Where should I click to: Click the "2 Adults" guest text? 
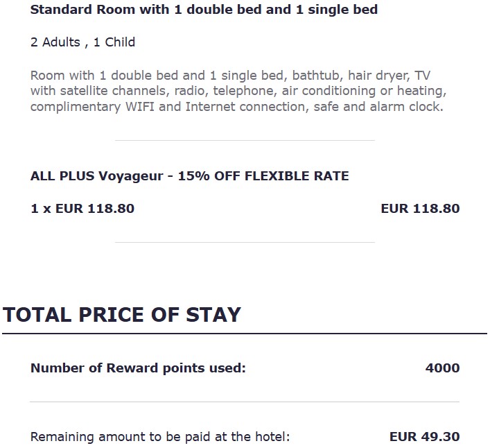55,42
